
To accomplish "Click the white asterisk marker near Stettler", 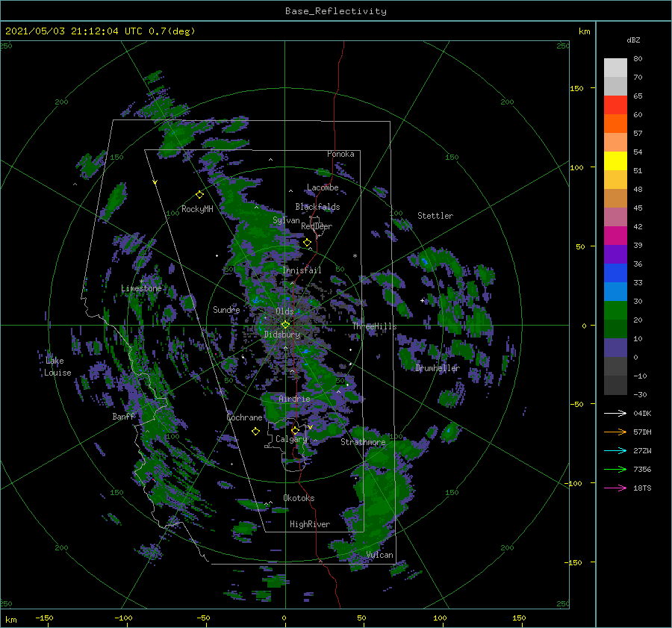I will click(355, 256).
